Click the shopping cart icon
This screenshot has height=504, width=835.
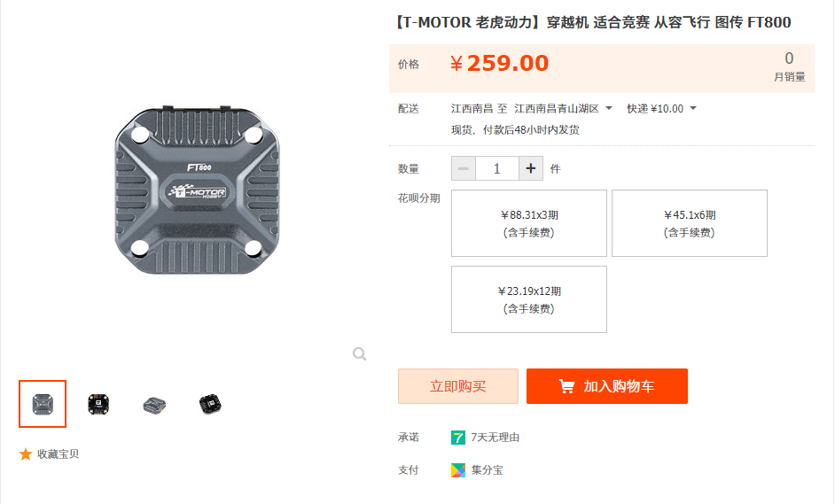point(566,386)
